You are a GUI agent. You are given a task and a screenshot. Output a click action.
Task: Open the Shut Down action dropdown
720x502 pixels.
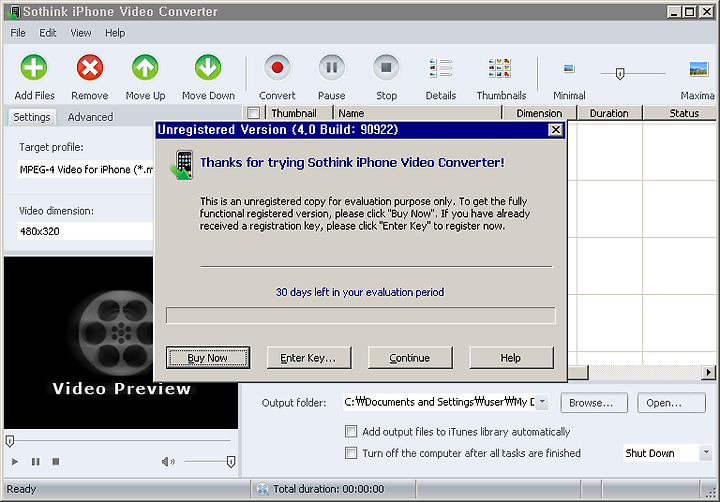pos(706,453)
